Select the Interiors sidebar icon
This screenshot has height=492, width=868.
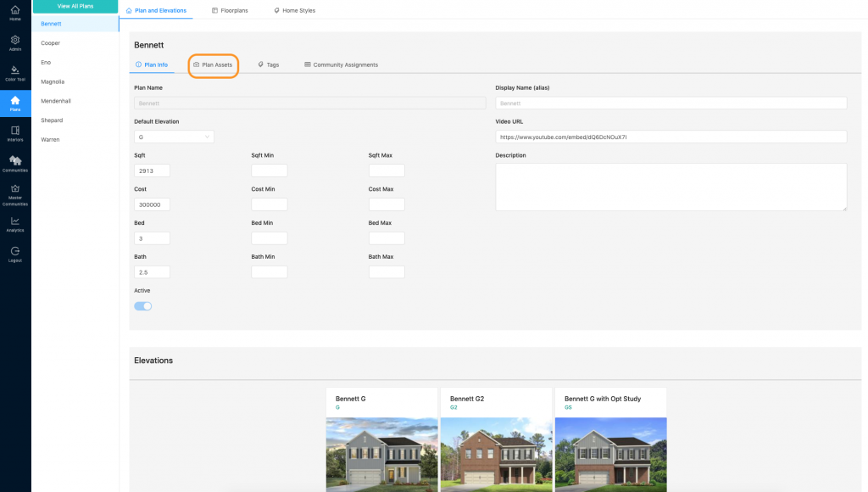pos(15,132)
